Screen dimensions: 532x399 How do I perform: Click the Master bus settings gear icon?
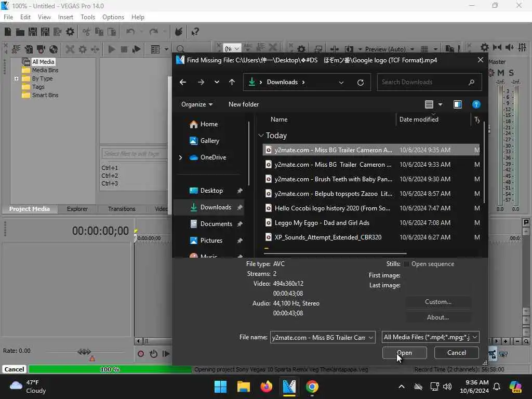click(485, 47)
